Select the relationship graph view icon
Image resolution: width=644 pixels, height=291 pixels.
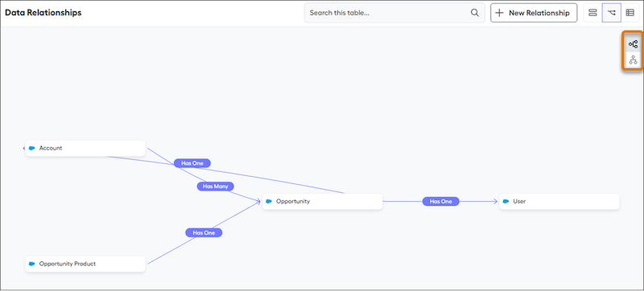tap(611, 13)
